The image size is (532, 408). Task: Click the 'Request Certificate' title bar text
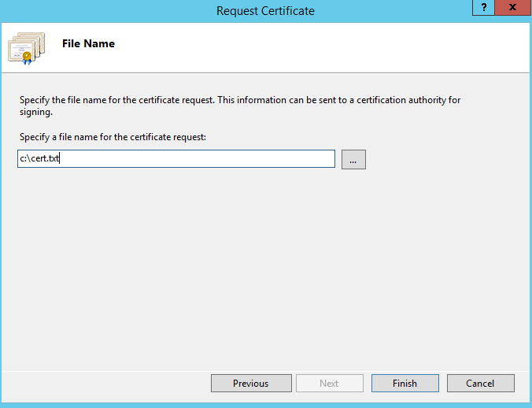pos(265,11)
